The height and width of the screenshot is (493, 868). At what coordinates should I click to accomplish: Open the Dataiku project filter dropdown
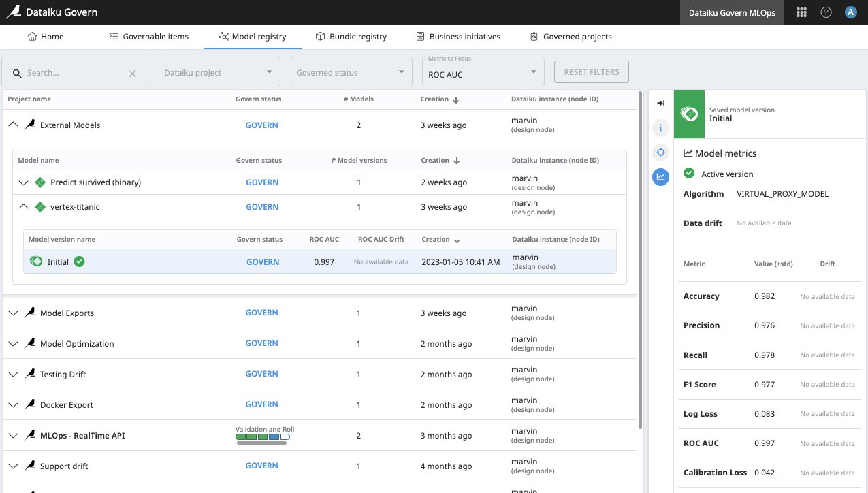219,72
